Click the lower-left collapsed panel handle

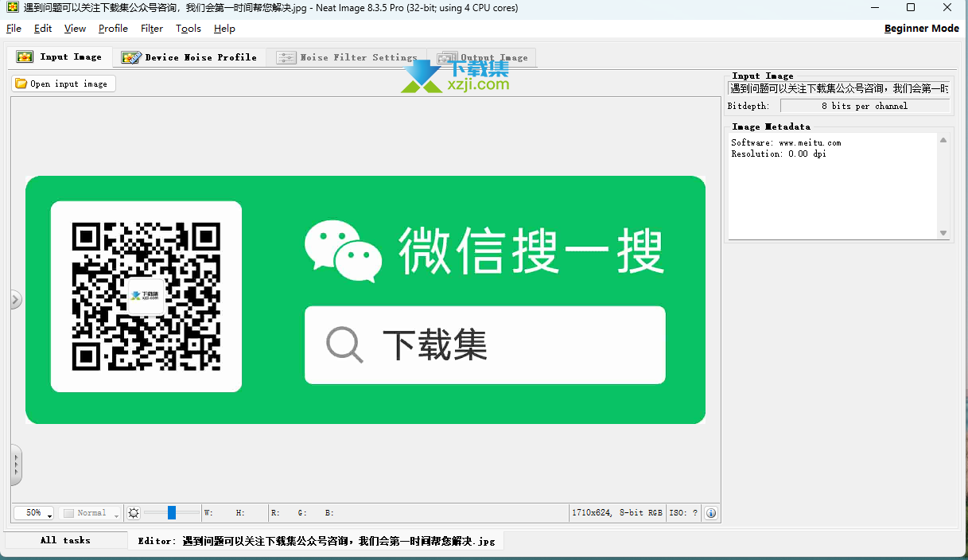point(16,465)
